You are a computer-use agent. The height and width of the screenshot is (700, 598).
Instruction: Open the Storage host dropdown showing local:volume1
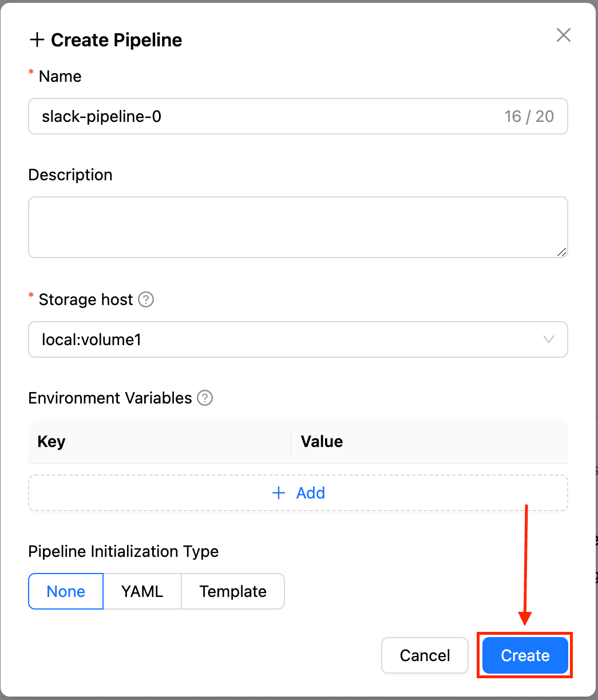[x=298, y=339]
